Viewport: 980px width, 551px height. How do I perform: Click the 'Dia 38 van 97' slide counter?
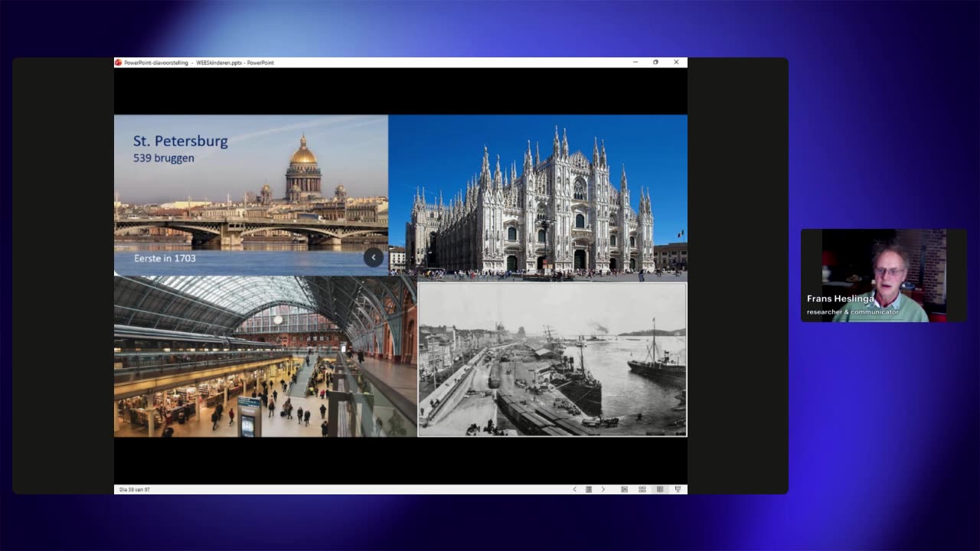[x=135, y=489]
